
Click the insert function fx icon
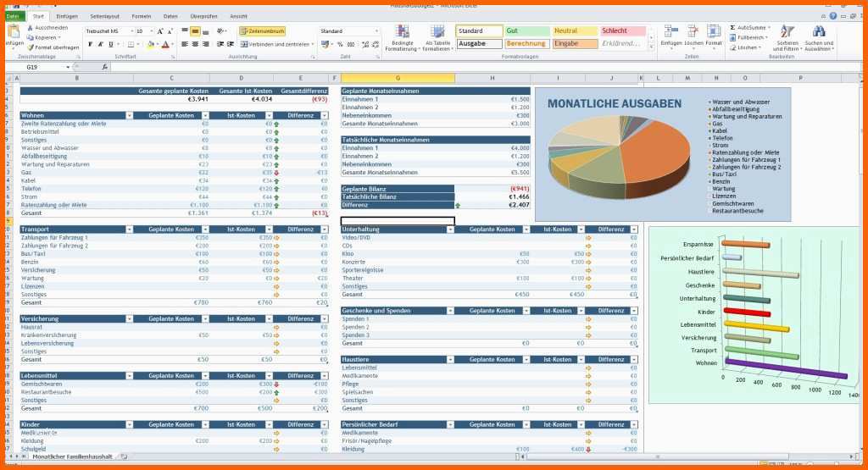point(104,66)
